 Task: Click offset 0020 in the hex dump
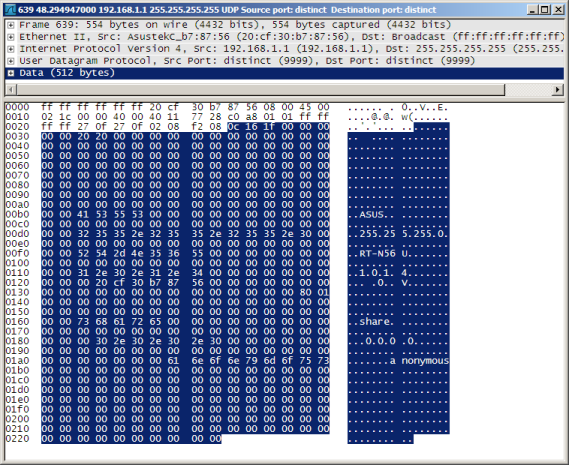(x=17, y=127)
